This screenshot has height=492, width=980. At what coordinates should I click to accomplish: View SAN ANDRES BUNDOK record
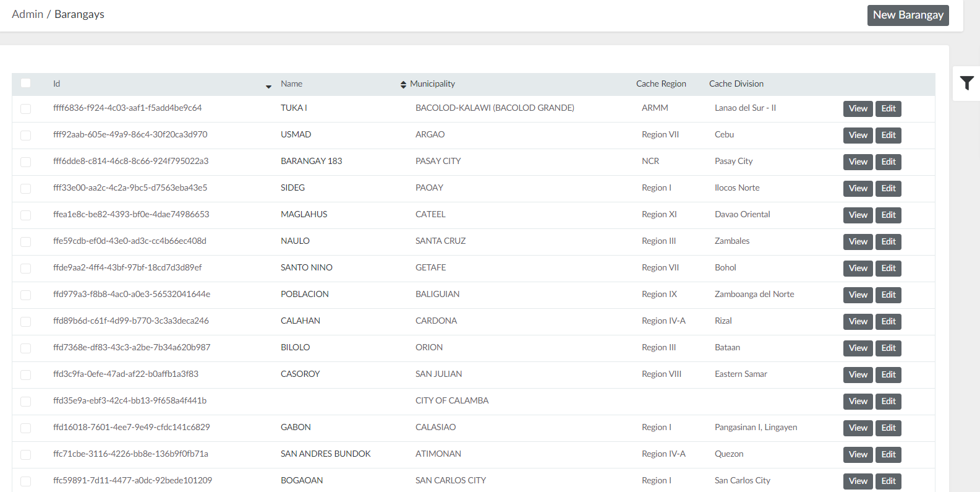858,455
